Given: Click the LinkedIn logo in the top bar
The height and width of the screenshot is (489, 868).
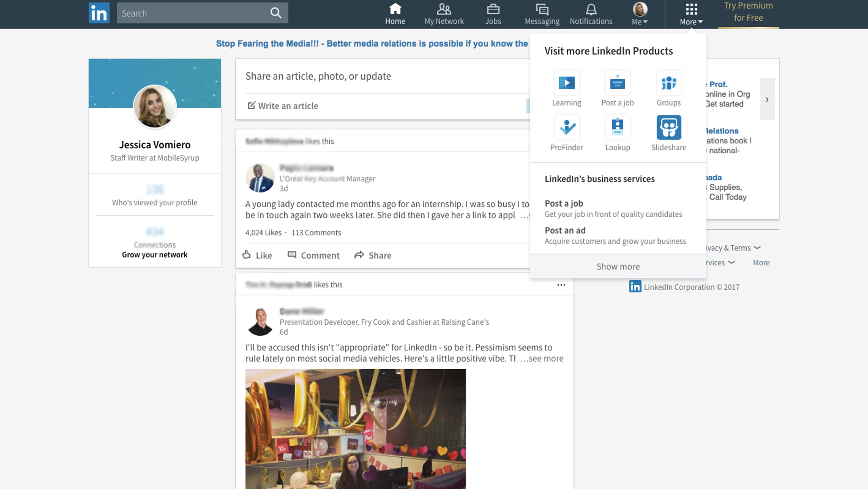Looking at the screenshot, I should coord(99,13).
